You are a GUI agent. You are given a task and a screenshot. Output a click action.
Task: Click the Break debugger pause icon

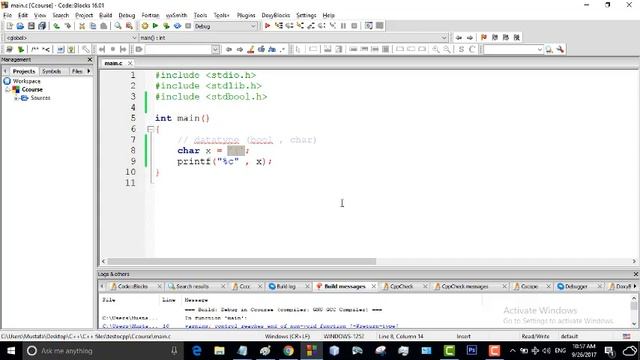tap(343, 26)
